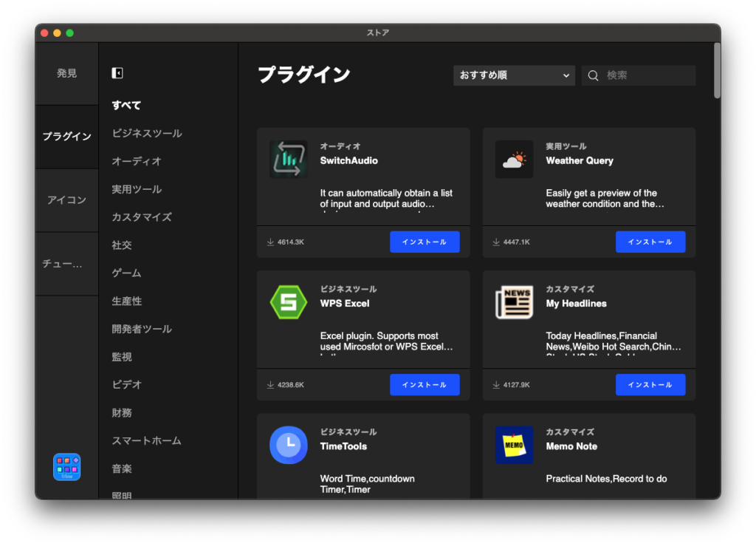Open the おすすめ順 sort dropdown
This screenshot has height=546, width=756.
click(x=513, y=75)
